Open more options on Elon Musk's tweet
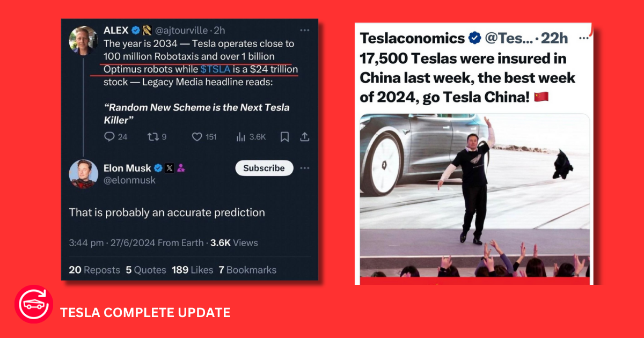The width and height of the screenshot is (644, 338). (304, 168)
